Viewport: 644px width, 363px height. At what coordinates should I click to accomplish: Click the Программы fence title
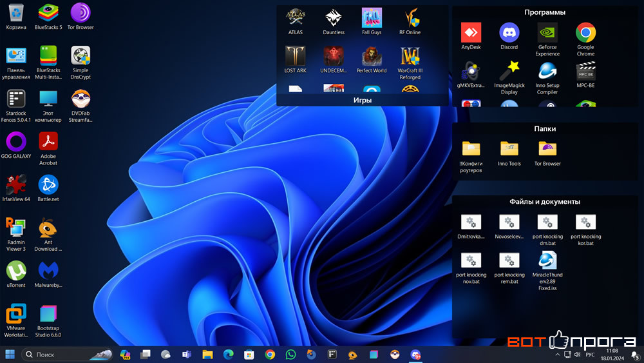tap(545, 12)
